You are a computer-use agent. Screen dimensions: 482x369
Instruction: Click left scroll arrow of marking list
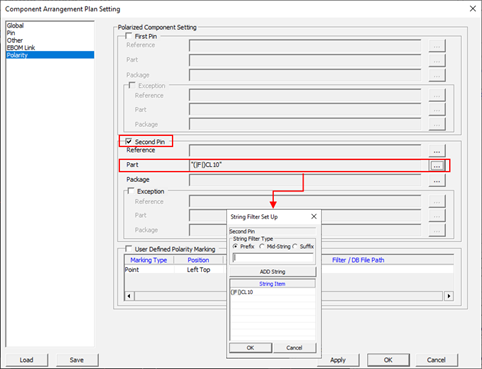coord(129,296)
